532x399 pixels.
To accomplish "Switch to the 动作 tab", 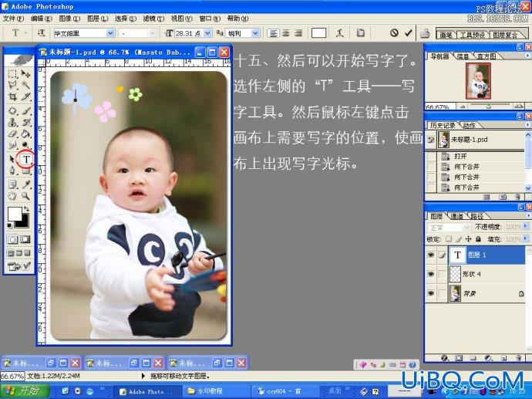I will pyautogui.click(x=470, y=125).
